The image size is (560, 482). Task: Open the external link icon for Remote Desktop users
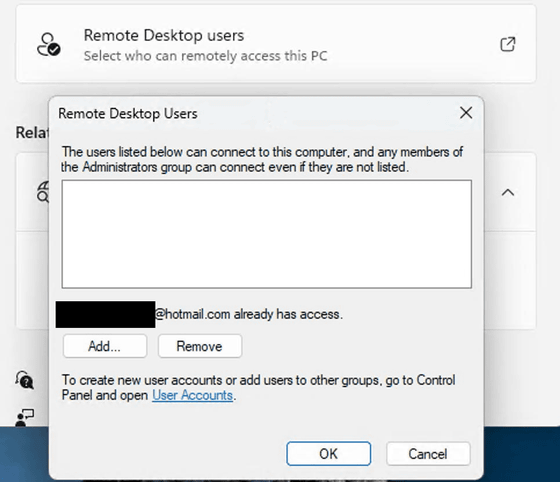(x=508, y=44)
